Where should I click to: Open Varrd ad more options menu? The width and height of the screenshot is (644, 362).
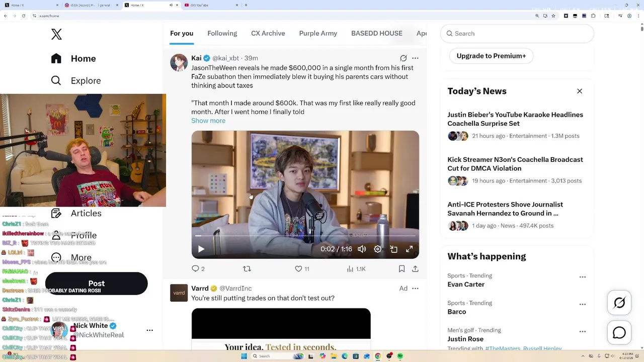click(415, 289)
